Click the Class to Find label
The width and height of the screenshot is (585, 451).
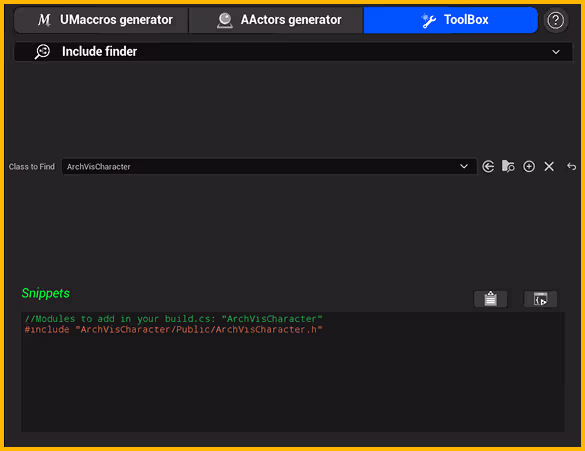click(x=32, y=167)
